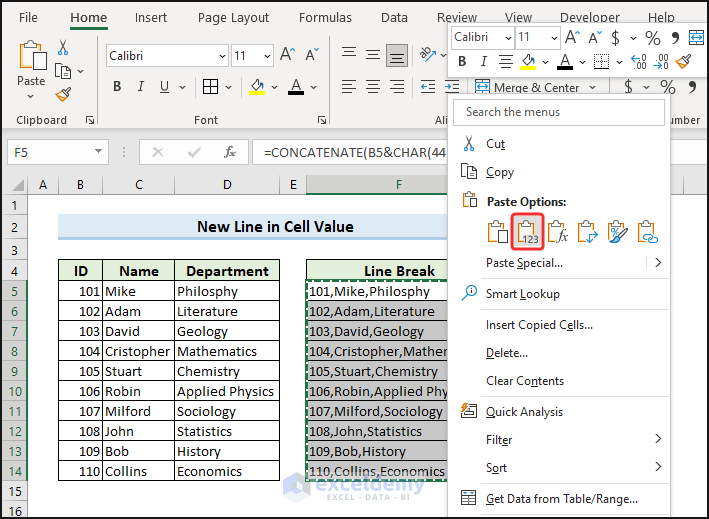Toggle Top Align in the ribbon
This screenshot has height=519, width=709.
pos(349,54)
